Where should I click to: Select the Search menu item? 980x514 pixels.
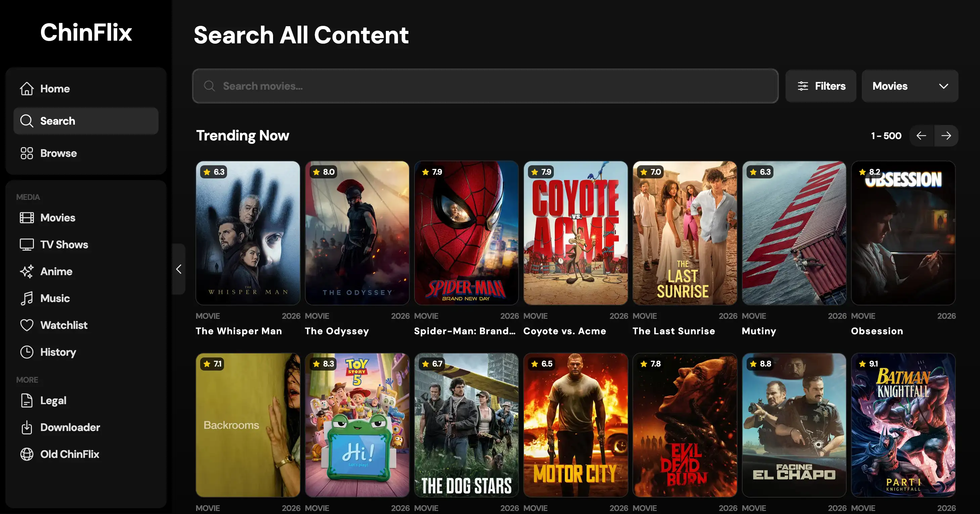pos(86,121)
